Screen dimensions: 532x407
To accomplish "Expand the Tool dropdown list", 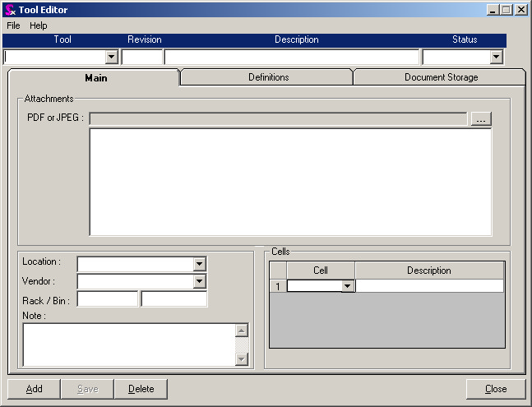I will [112, 57].
